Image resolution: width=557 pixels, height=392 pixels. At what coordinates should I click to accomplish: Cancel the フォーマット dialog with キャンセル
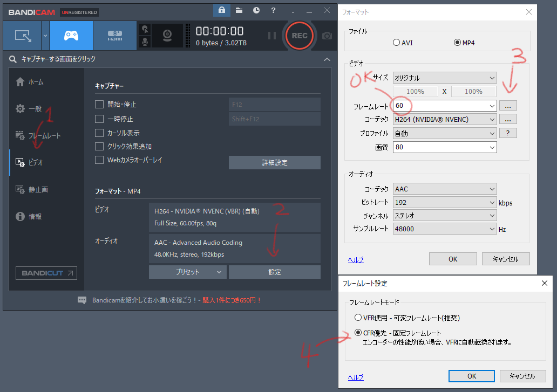click(x=506, y=259)
